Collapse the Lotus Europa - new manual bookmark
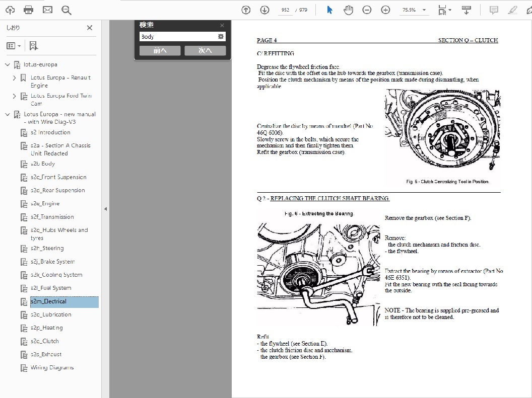 pos(8,115)
